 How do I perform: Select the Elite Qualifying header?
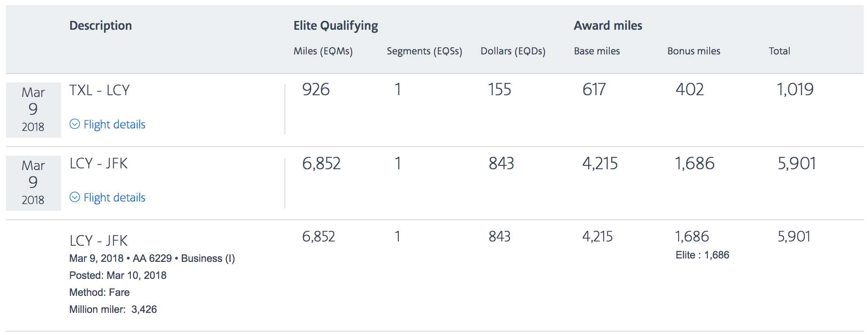(x=335, y=26)
